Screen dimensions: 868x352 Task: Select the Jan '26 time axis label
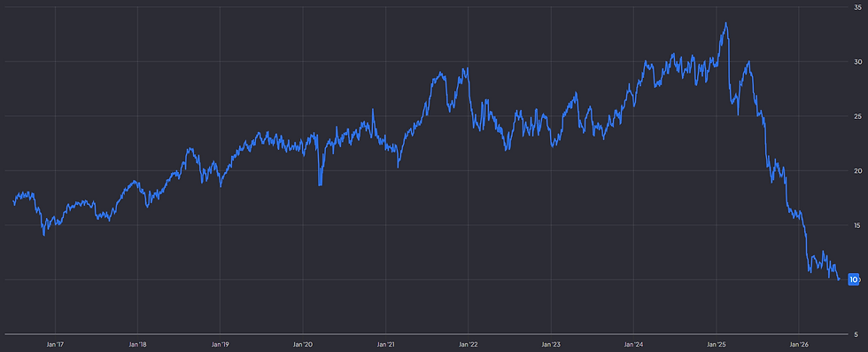click(799, 344)
